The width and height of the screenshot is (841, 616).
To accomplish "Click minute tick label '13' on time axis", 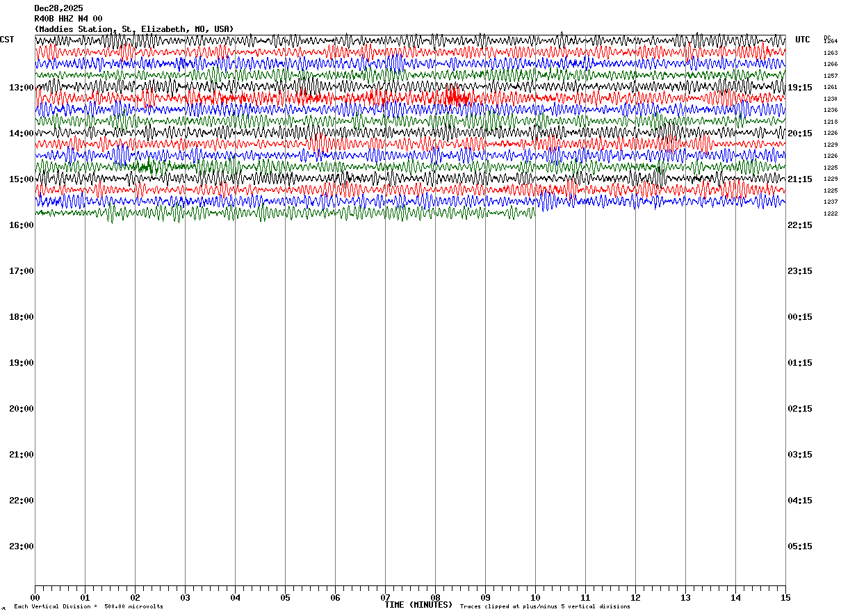I will 685,597.
